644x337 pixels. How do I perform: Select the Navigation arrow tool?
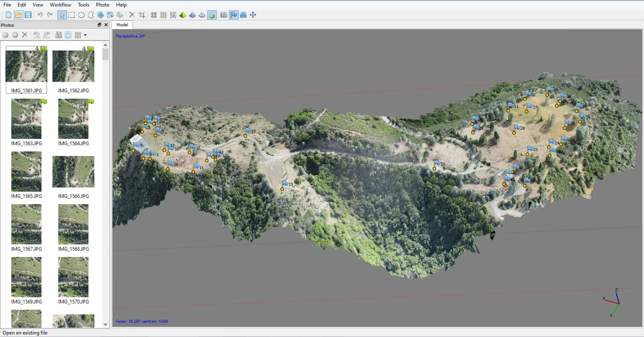coord(62,15)
